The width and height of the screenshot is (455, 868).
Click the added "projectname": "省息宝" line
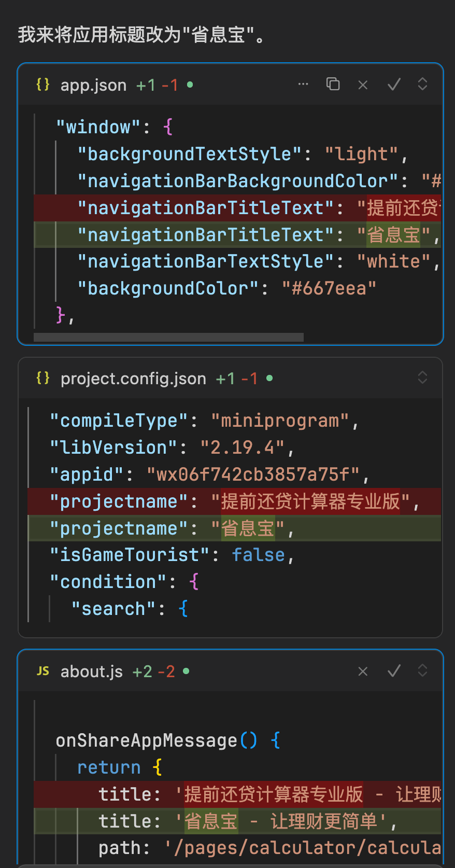pos(171,528)
